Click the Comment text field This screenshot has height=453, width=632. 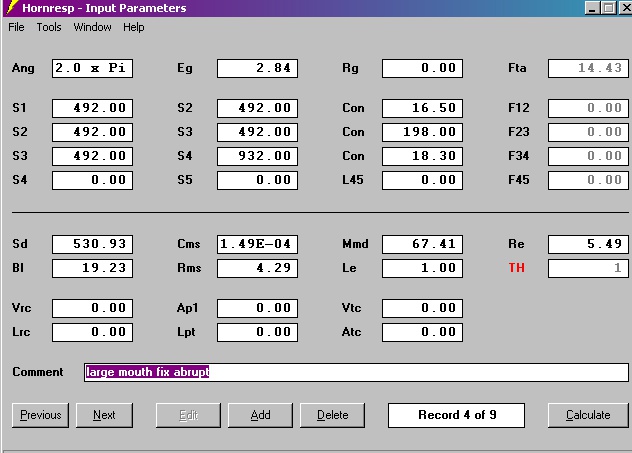pos(356,372)
